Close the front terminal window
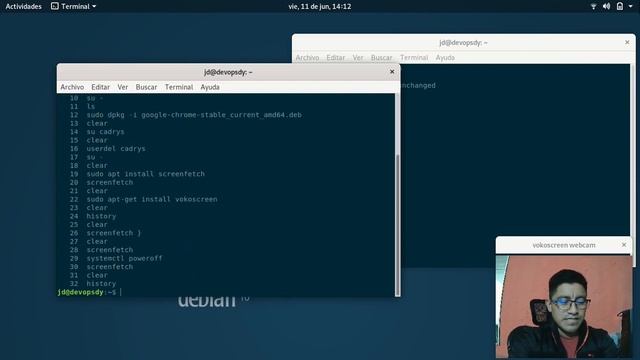This screenshot has height=360, width=640. coord(392,72)
